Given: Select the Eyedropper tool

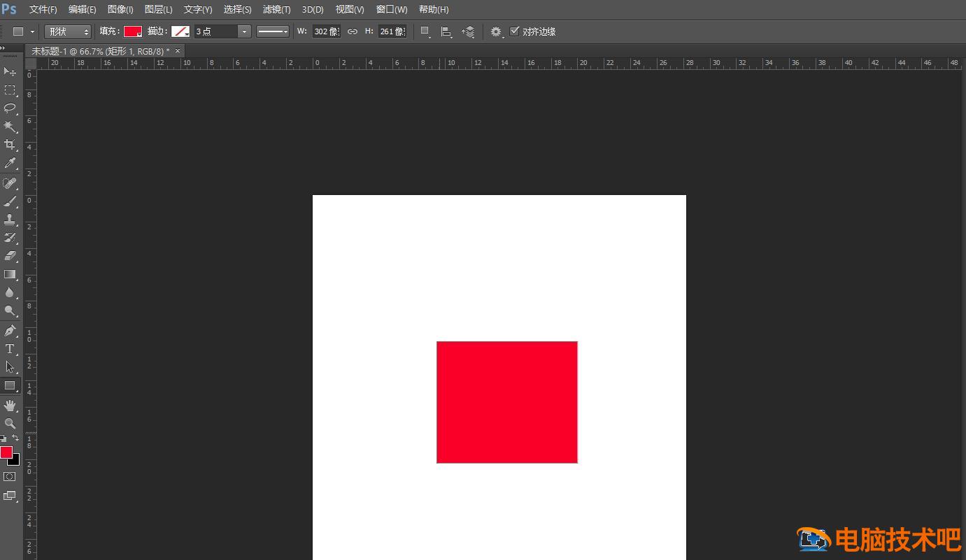Looking at the screenshot, I should click(10, 164).
